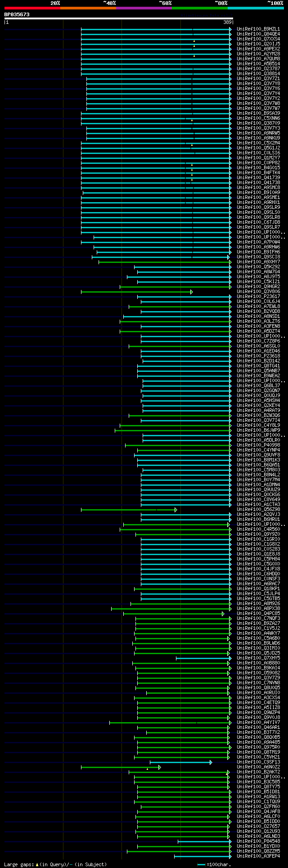Open hit label UniRef100_C7Z8P6
The image size is (288, 868).
(x=258, y=341)
